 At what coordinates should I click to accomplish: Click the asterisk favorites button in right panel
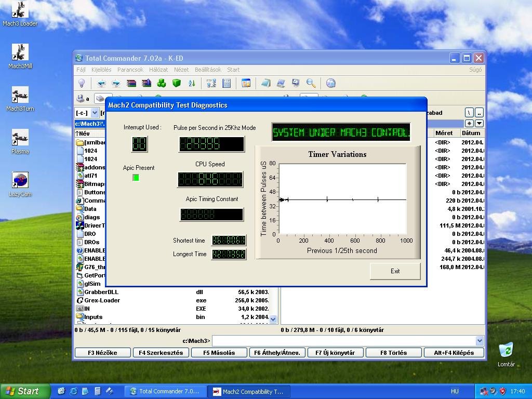[x=469, y=124]
